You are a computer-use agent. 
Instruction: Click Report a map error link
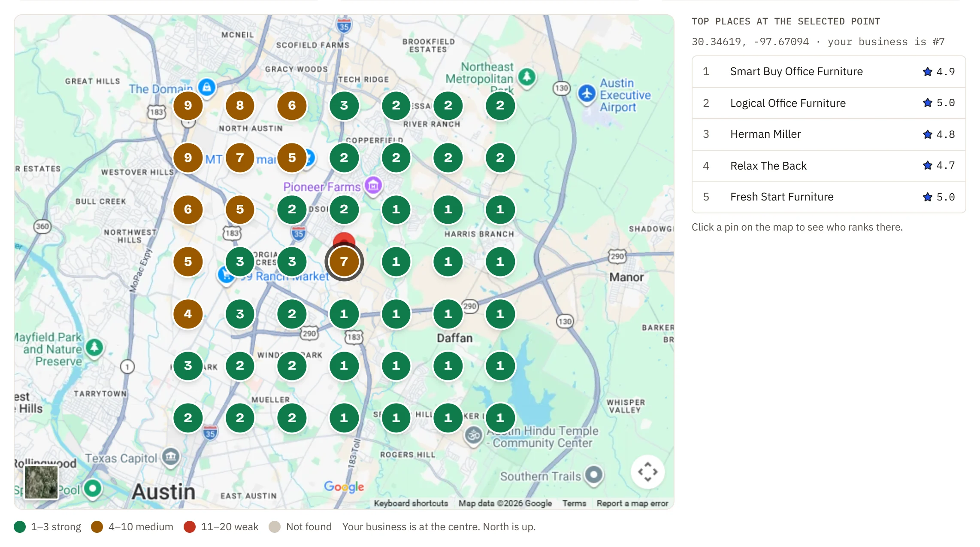click(632, 503)
